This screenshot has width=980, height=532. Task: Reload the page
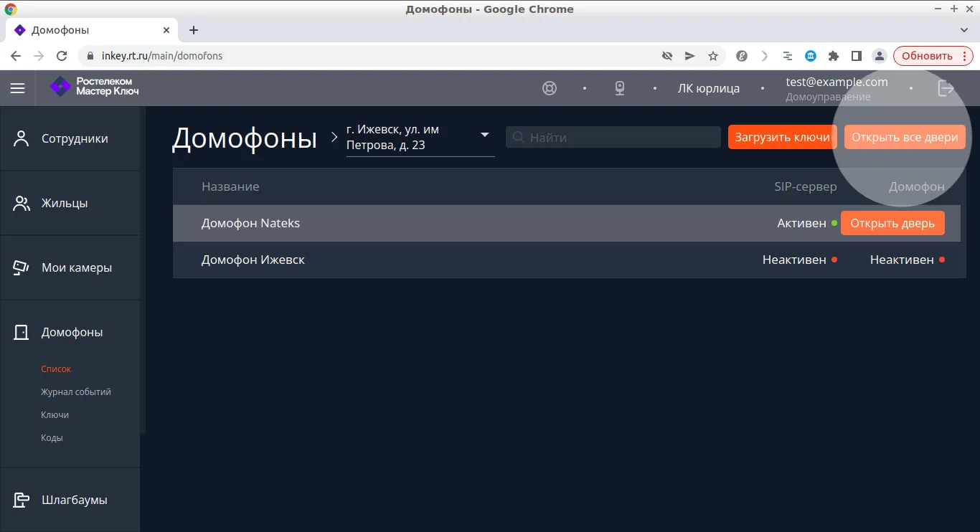click(x=62, y=56)
